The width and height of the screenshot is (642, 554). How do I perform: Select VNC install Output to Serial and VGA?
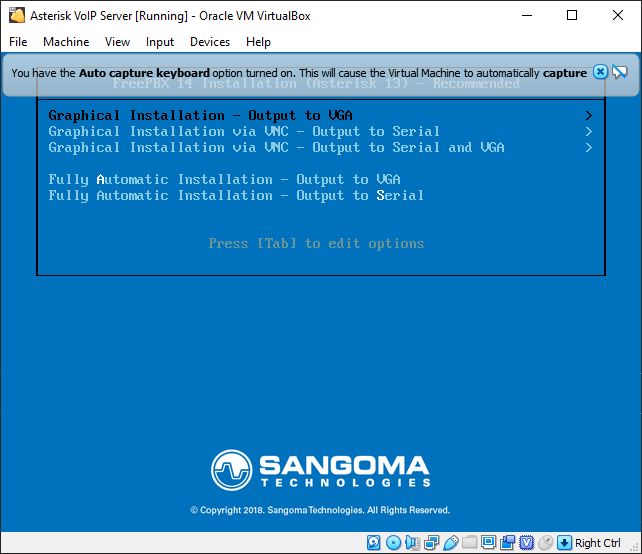coord(321,147)
